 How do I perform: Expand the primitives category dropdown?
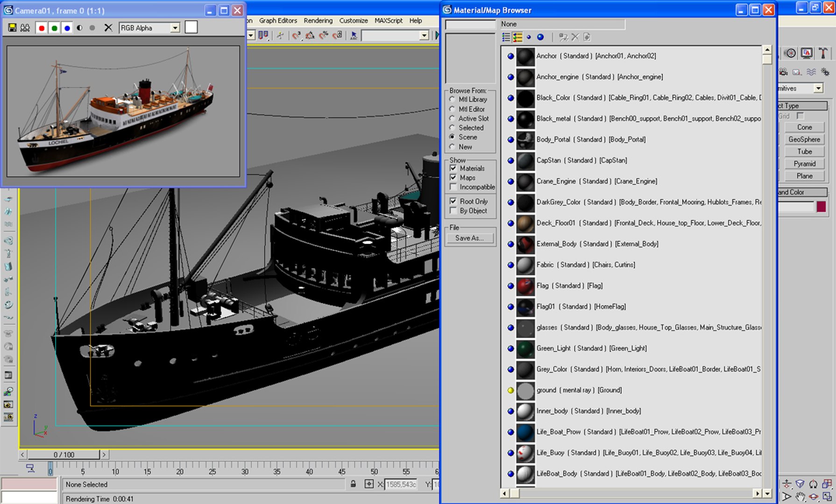tap(818, 88)
